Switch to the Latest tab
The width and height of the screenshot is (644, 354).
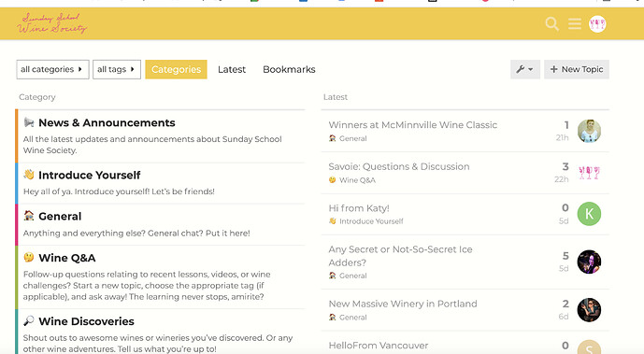coord(232,69)
